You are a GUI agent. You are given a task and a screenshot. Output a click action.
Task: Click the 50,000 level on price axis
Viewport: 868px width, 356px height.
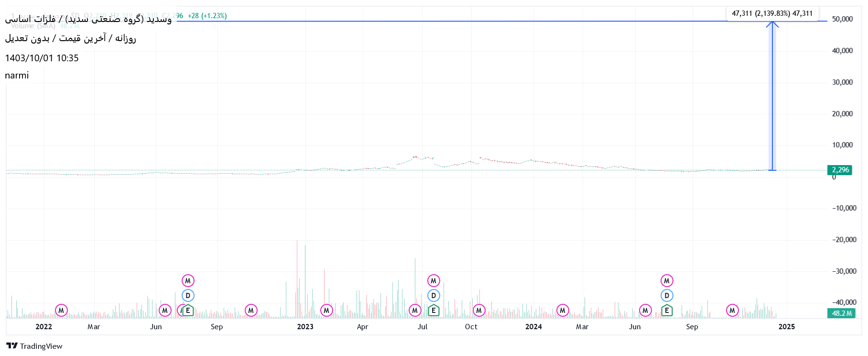click(842, 19)
